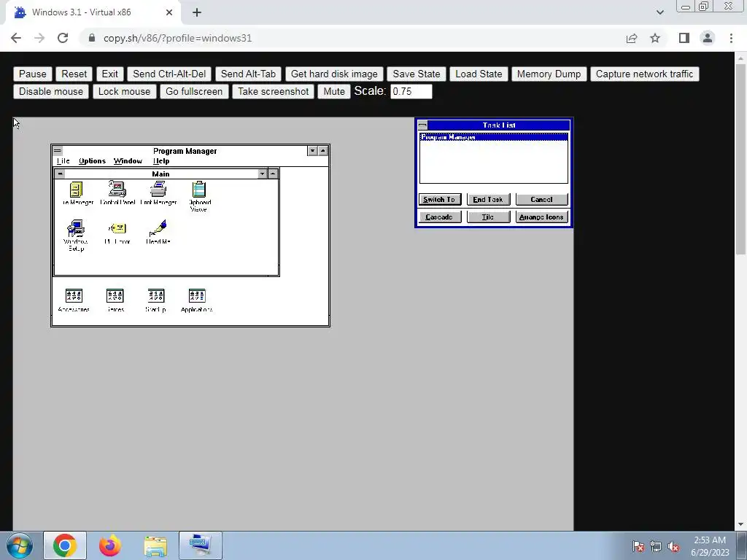Click the Memory Dump button
747x560 pixels.
549,74
